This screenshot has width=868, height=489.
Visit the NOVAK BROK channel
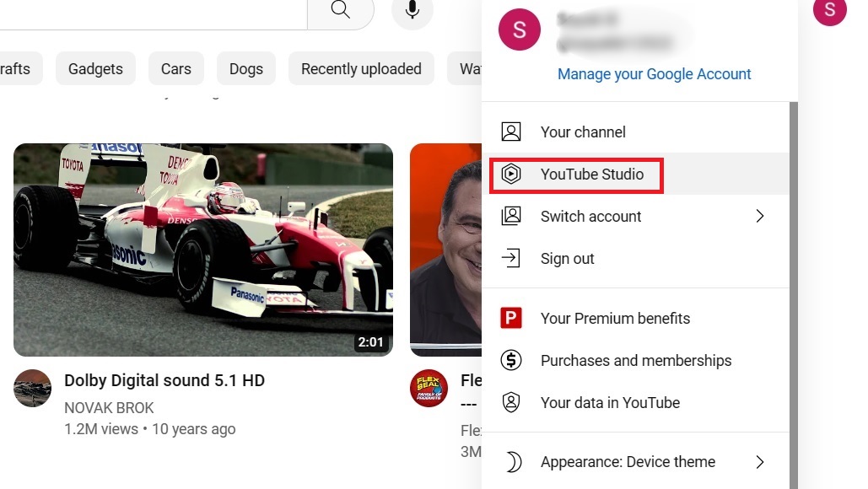coord(108,408)
